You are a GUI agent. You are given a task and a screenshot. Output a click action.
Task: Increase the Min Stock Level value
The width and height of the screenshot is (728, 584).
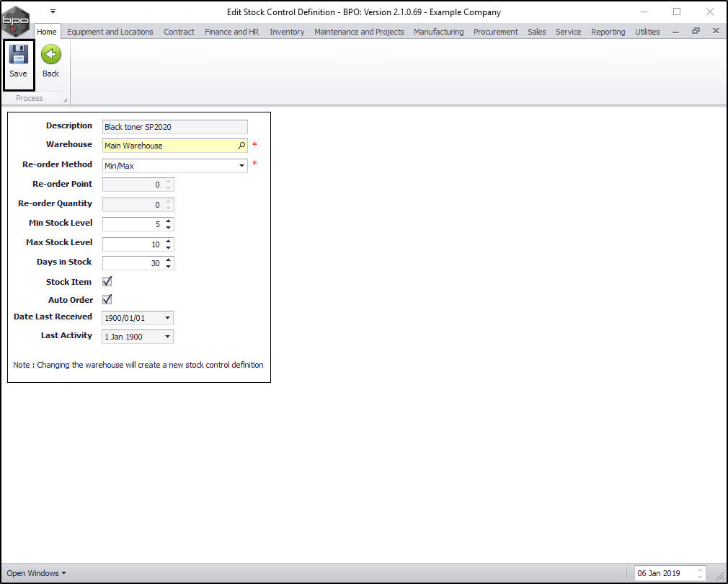(x=169, y=221)
